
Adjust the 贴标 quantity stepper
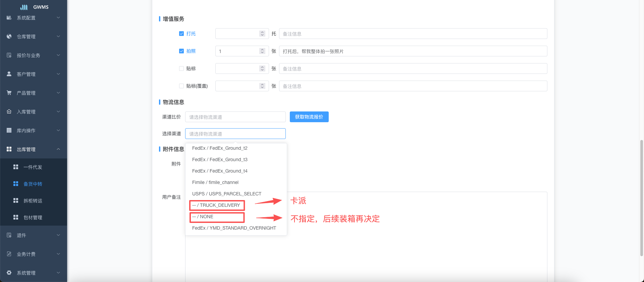pyautogui.click(x=262, y=68)
